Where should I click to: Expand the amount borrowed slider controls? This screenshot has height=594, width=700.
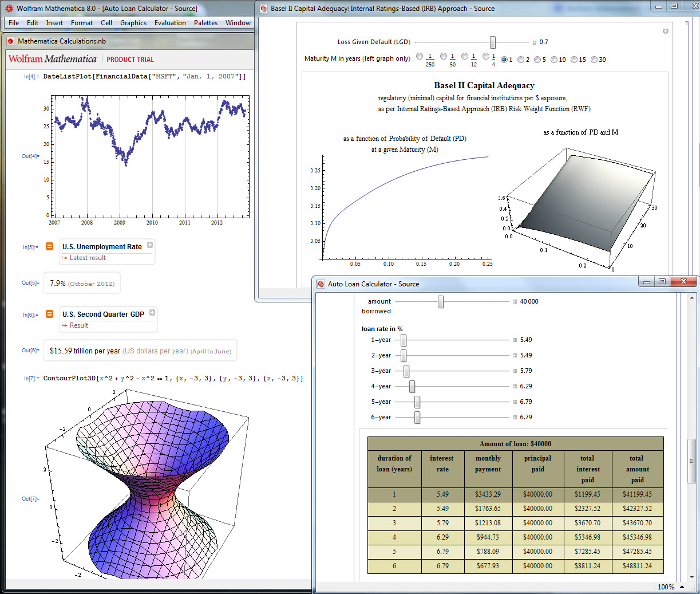(515, 301)
